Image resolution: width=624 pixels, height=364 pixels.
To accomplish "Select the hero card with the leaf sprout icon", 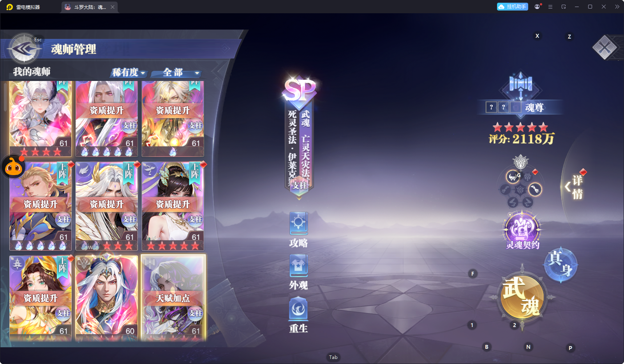I will [173, 206].
